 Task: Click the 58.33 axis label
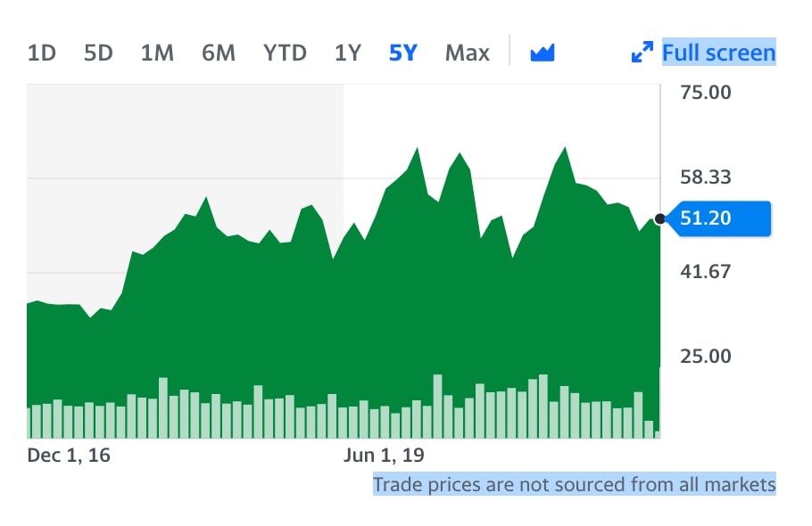(x=705, y=177)
